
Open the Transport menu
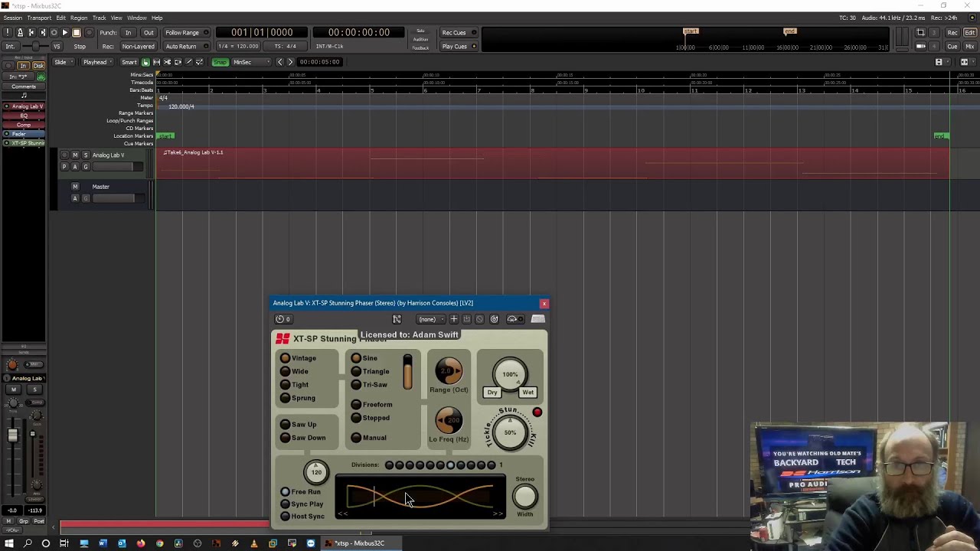39,18
